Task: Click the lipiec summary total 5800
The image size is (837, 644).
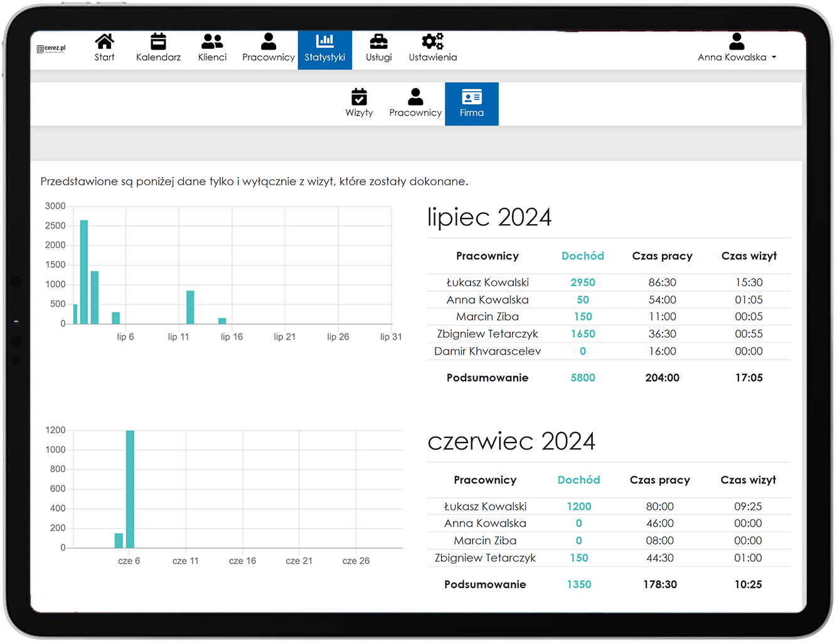Action: (582, 378)
